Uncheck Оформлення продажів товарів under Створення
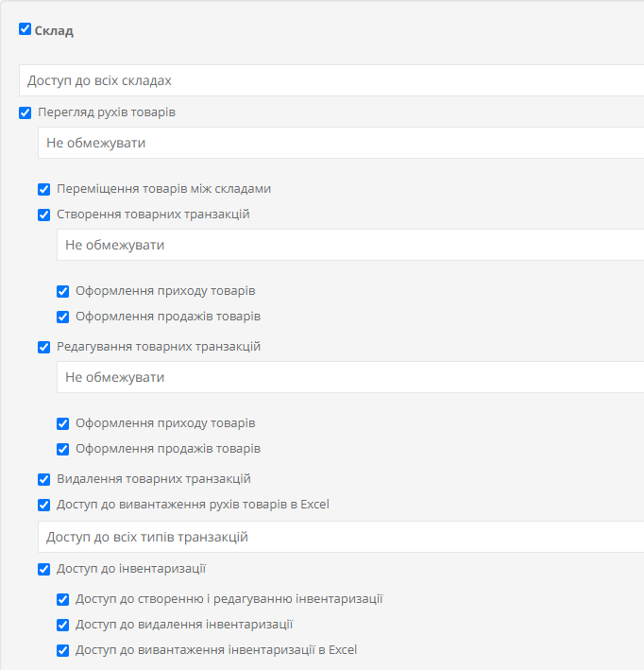This screenshot has width=644, height=670. tap(62, 318)
